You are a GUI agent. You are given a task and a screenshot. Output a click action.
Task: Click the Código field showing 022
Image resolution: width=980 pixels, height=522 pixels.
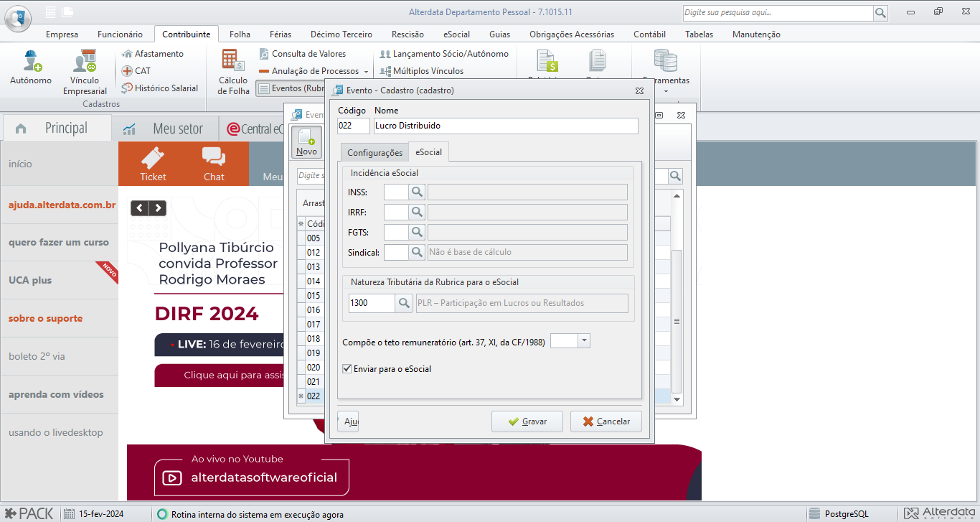pyautogui.click(x=354, y=126)
